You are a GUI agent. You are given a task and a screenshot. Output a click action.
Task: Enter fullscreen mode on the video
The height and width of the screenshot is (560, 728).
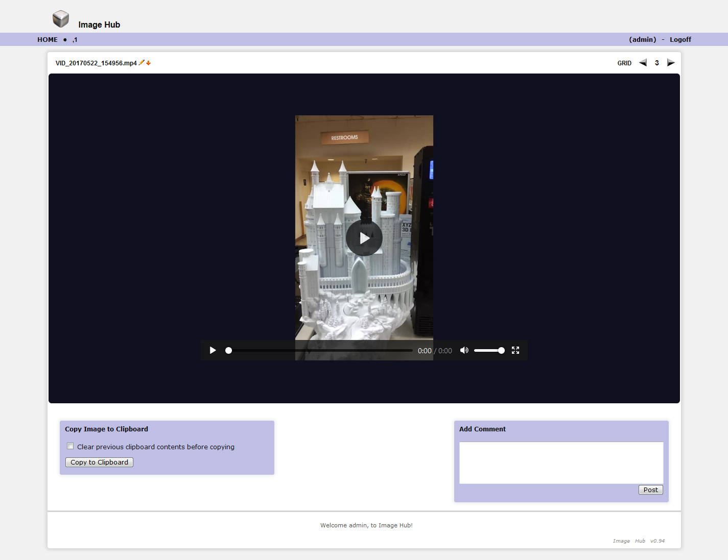[x=515, y=350]
